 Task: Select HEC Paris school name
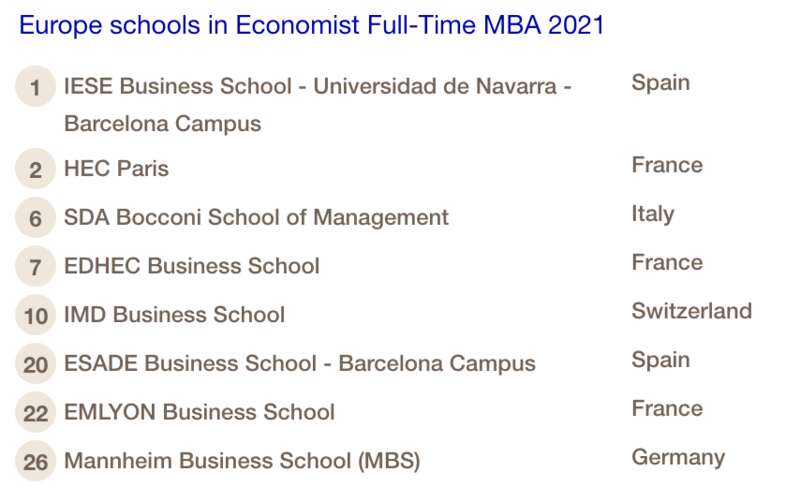pos(116,169)
